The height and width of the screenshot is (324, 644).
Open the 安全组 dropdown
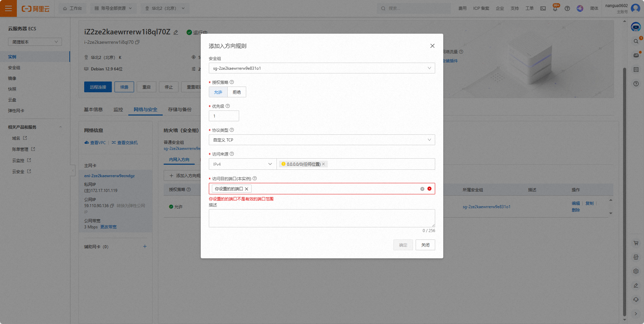(322, 68)
